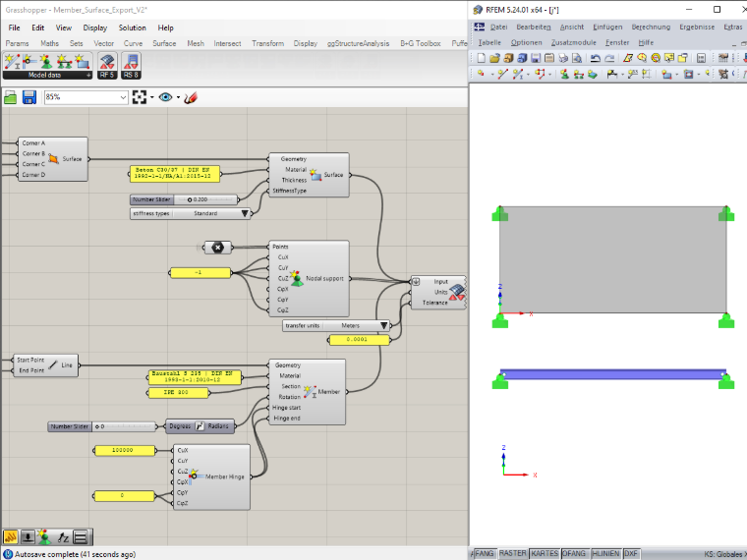Click the crossed-circle points parameter component
Image resolution: width=747 pixels, height=560 pixels.
tap(218, 248)
